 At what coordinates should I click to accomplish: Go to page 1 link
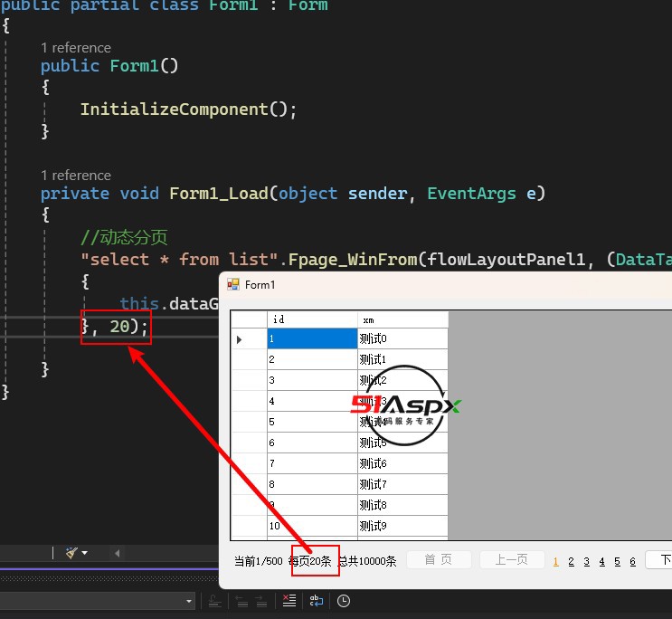[556, 561]
